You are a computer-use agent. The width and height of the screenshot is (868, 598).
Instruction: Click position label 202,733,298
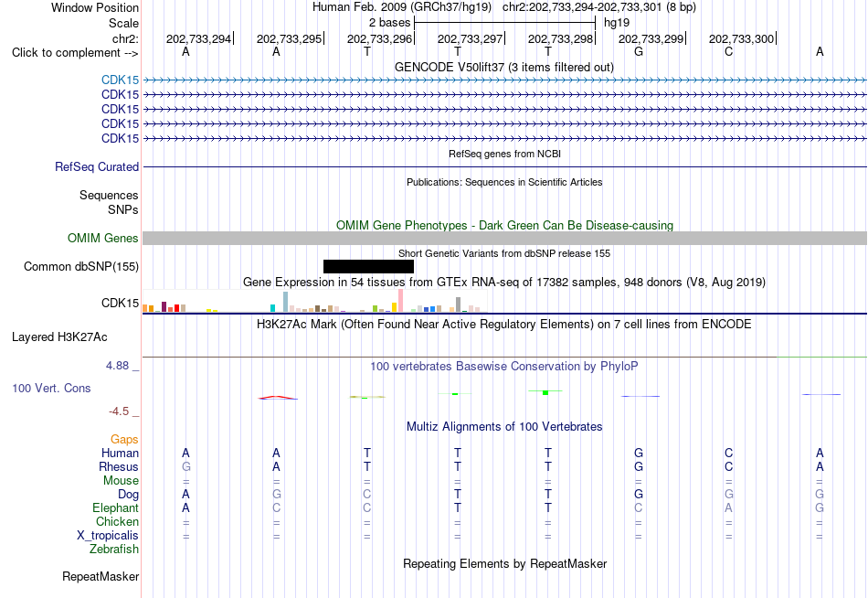(560, 38)
